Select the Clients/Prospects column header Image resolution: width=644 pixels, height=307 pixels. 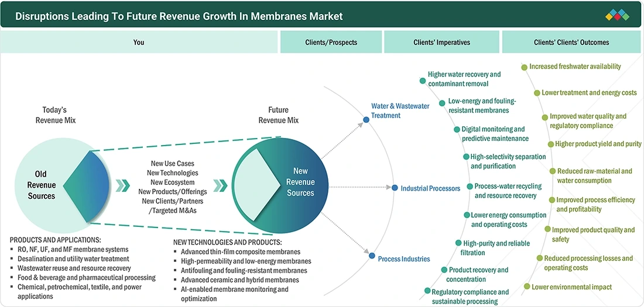(x=331, y=42)
